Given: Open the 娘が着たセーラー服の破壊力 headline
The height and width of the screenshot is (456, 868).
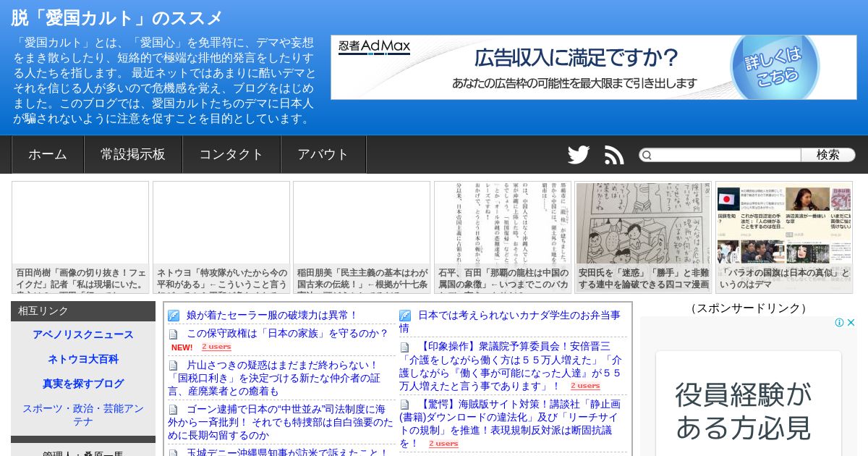Looking at the screenshot, I should coord(272,316).
